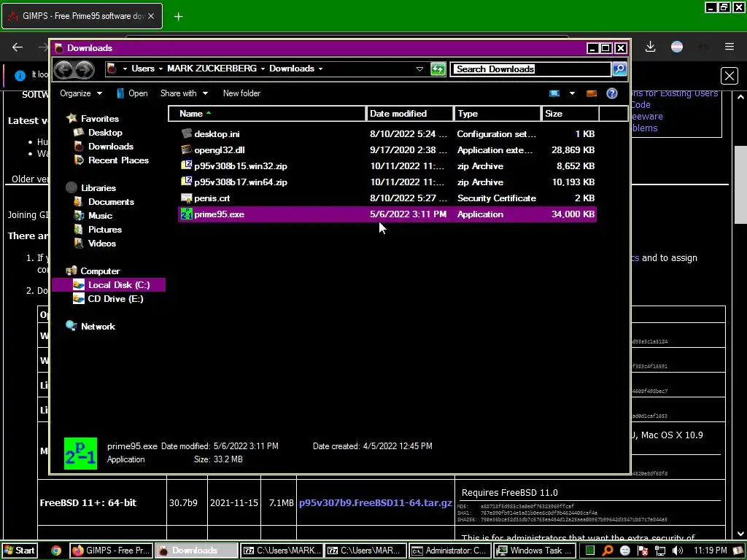Click the green square tray icon
This screenshot has width=747, height=560.
[589, 551]
